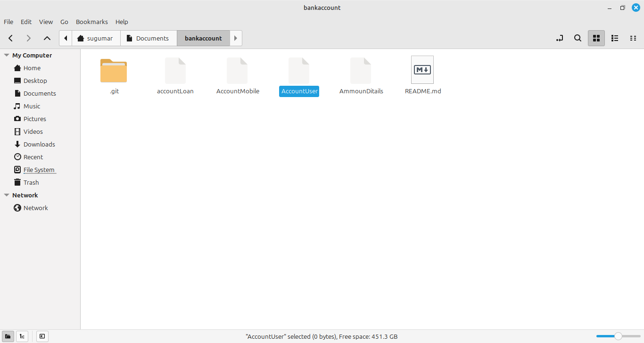644x343 pixels.
Task: Select the AccountUser file icon
Action: 299,71
